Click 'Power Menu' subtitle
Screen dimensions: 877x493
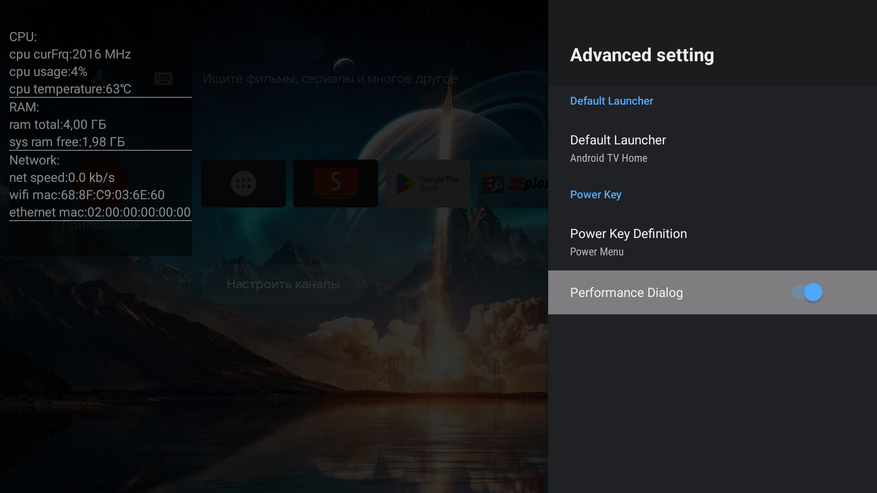pyautogui.click(x=596, y=252)
